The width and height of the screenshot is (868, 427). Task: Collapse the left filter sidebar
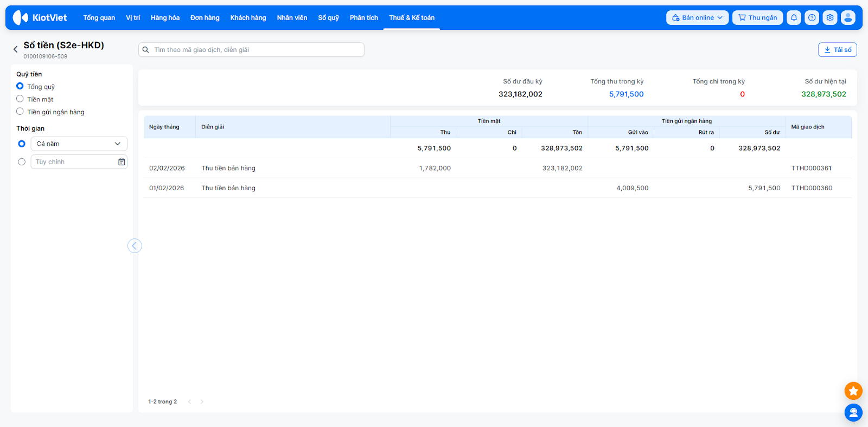coord(135,246)
